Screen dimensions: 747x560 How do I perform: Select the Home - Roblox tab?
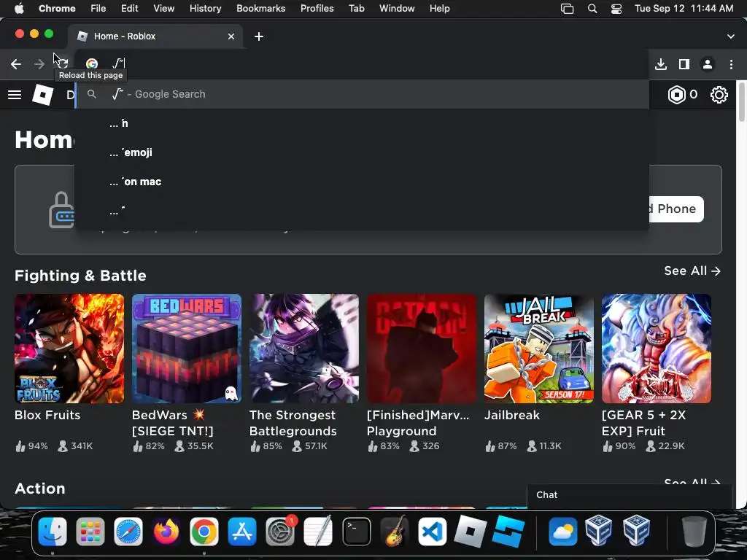click(x=156, y=36)
